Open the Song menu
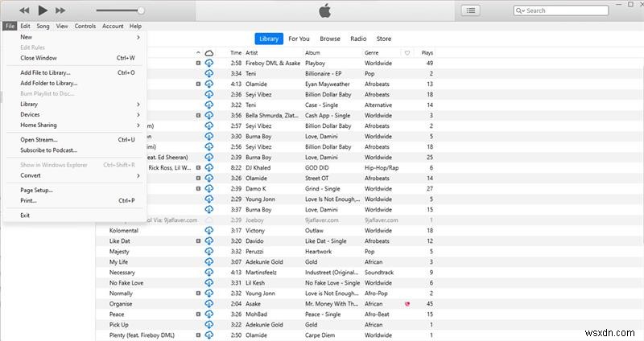 coord(43,26)
